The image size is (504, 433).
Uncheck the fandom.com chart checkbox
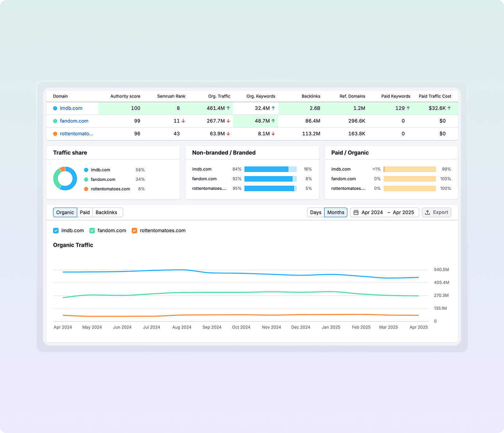[x=92, y=231]
